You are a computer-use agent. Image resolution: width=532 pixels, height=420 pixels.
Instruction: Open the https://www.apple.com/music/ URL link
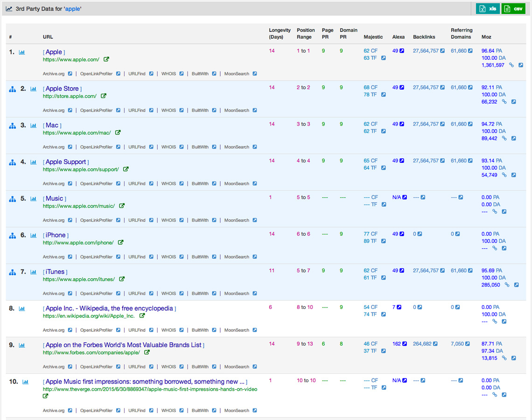79,206
